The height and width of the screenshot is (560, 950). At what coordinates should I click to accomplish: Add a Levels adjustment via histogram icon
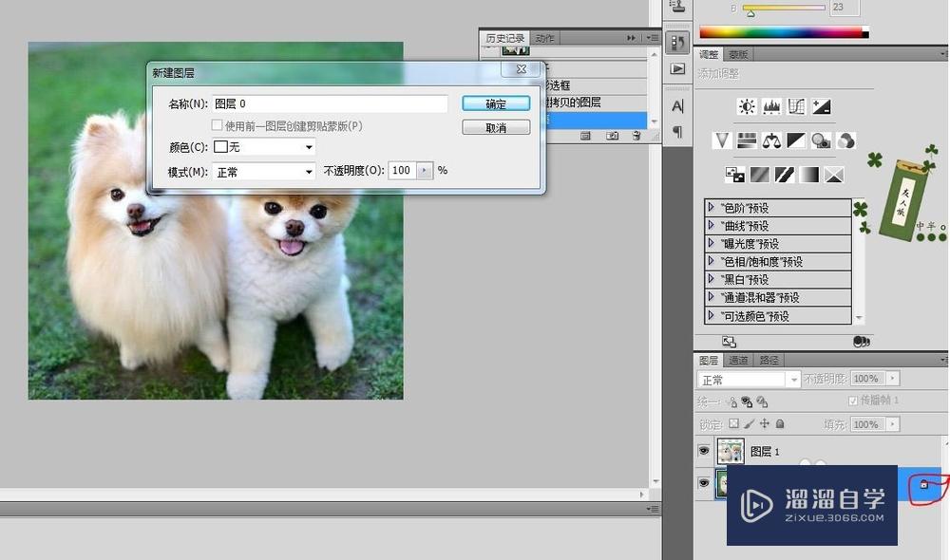point(771,106)
